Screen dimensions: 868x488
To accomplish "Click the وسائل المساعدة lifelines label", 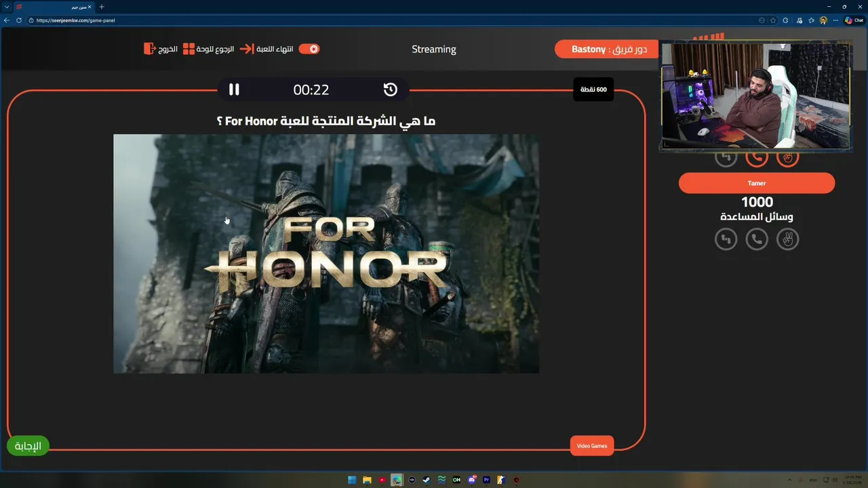I will click(757, 217).
